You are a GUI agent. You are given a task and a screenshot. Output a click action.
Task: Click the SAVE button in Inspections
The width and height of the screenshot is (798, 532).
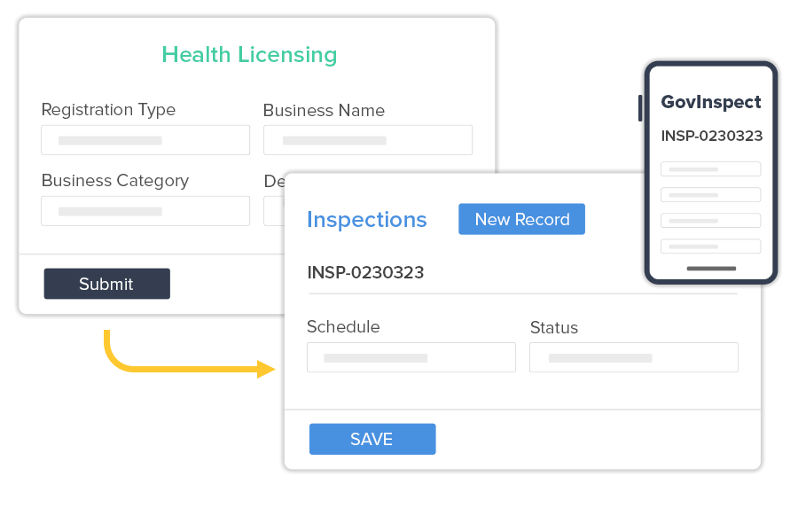click(x=372, y=439)
